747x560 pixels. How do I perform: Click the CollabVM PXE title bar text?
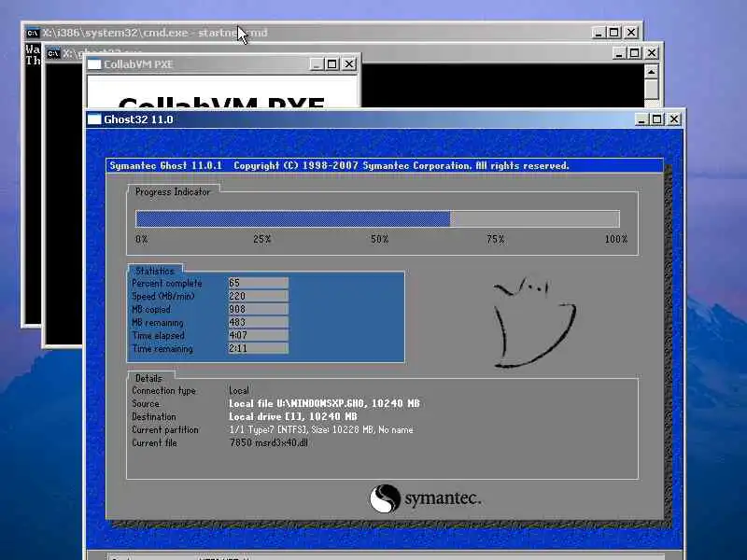(x=138, y=64)
